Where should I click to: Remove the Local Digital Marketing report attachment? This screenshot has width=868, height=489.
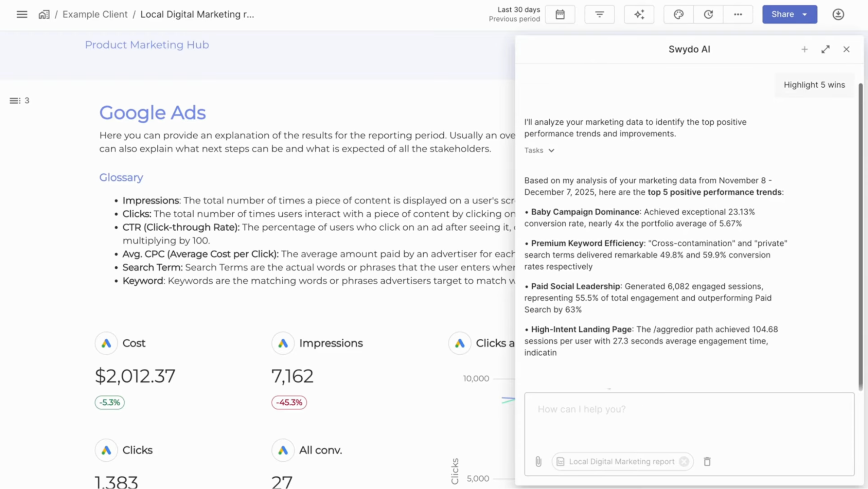click(684, 462)
